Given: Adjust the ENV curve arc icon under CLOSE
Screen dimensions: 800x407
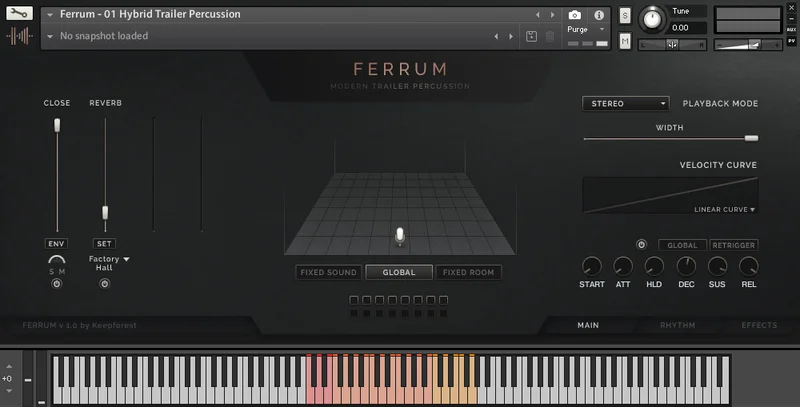Looking at the screenshot, I should click(57, 259).
